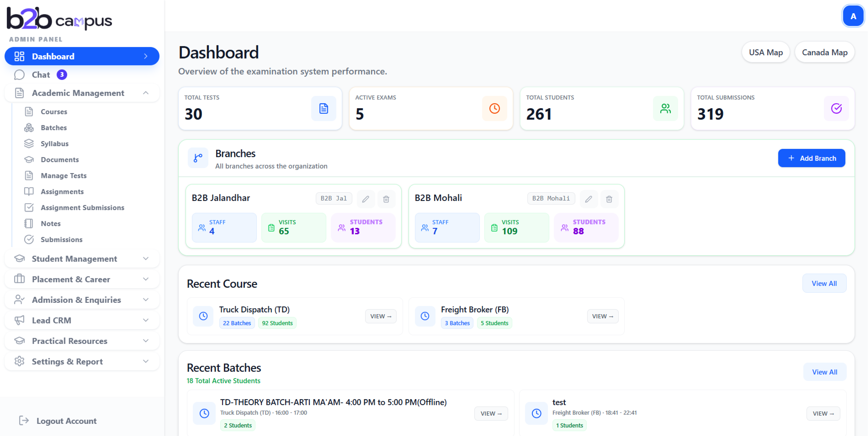Click the chat badge showing 3
The height and width of the screenshot is (436, 868).
coord(62,75)
